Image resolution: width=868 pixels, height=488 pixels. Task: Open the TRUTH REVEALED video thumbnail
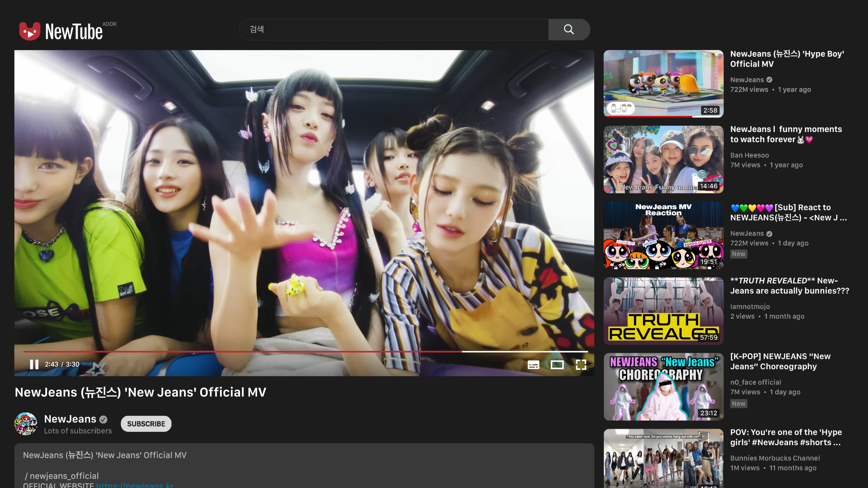663,310
